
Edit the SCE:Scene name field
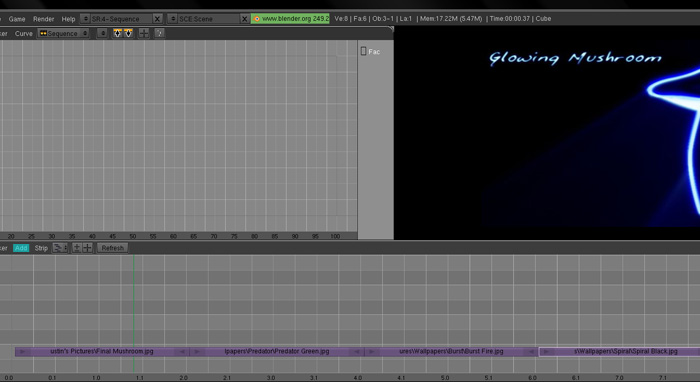coord(208,19)
